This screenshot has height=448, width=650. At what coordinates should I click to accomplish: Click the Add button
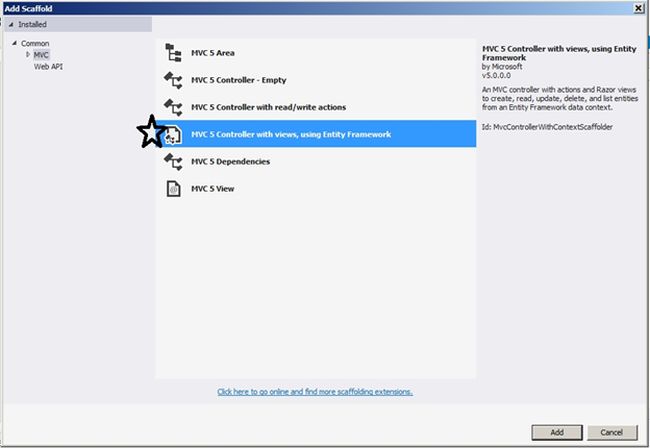(557, 432)
